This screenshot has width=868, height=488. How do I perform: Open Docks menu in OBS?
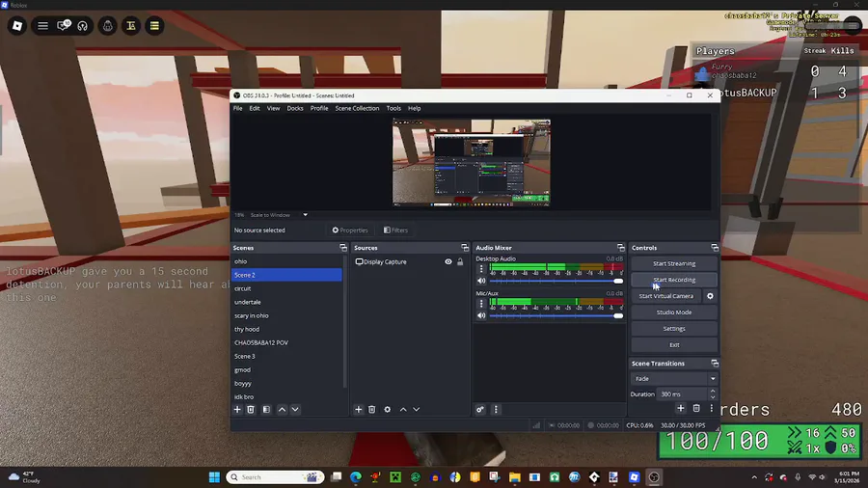[295, 108]
